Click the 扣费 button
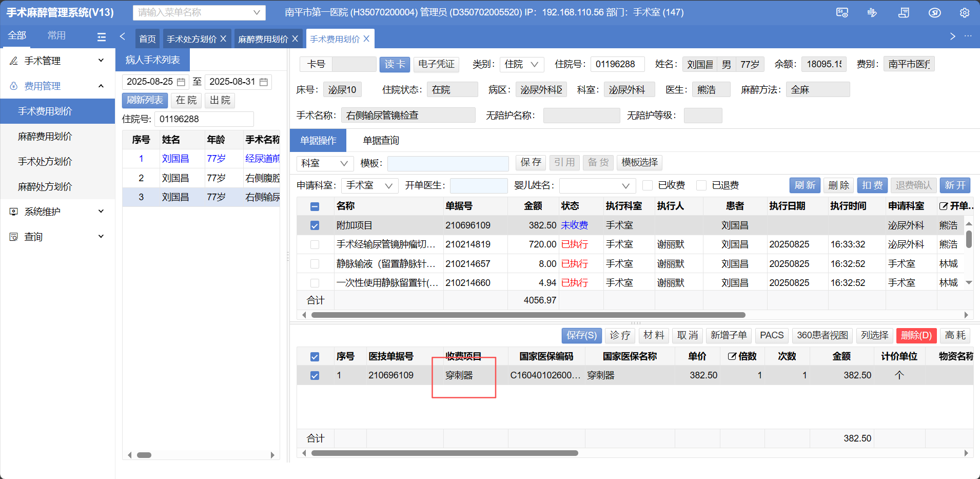This screenshot has width=980, height=479. point(872,185)
